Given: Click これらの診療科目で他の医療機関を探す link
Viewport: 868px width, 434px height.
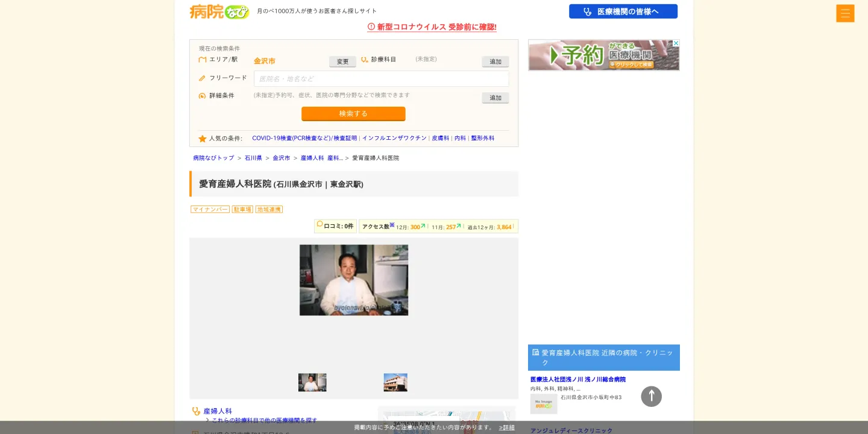Looking at the screenshot, I should tap(264, 420).
